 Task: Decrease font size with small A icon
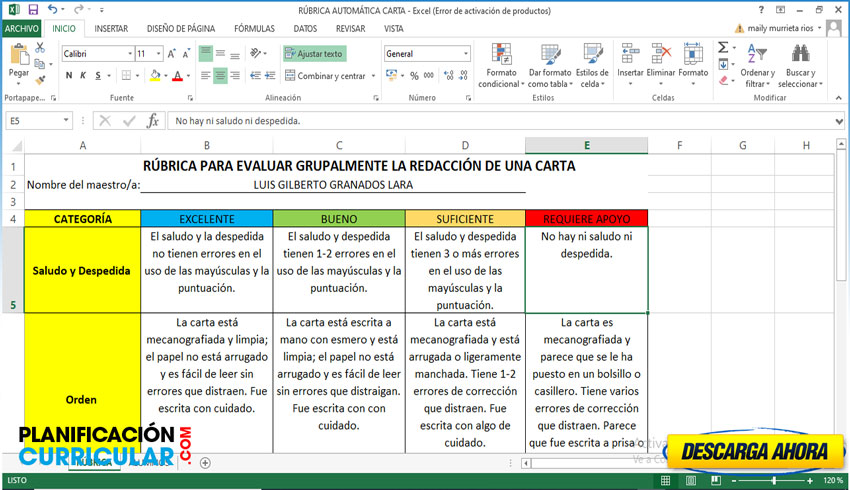coord(186,54)
